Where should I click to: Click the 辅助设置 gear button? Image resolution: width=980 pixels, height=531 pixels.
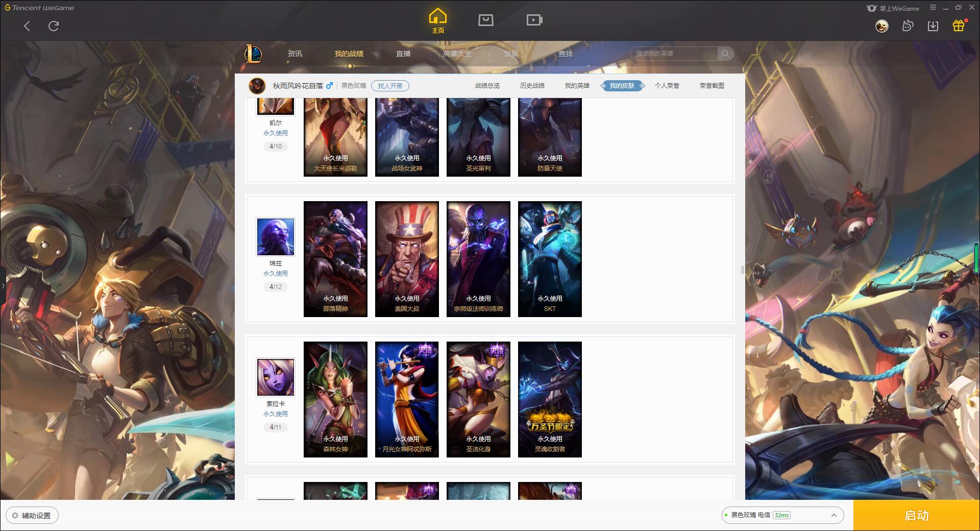pos(32,516)
